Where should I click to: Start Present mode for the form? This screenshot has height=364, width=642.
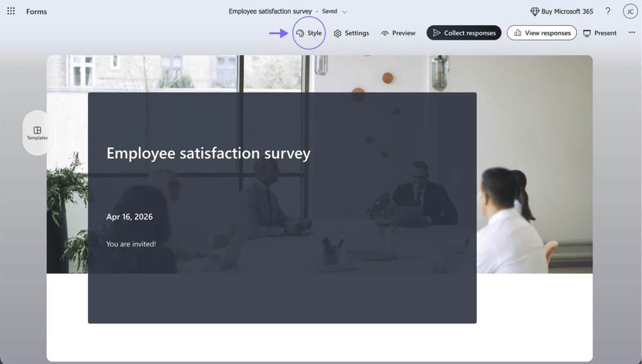point(600,33)
